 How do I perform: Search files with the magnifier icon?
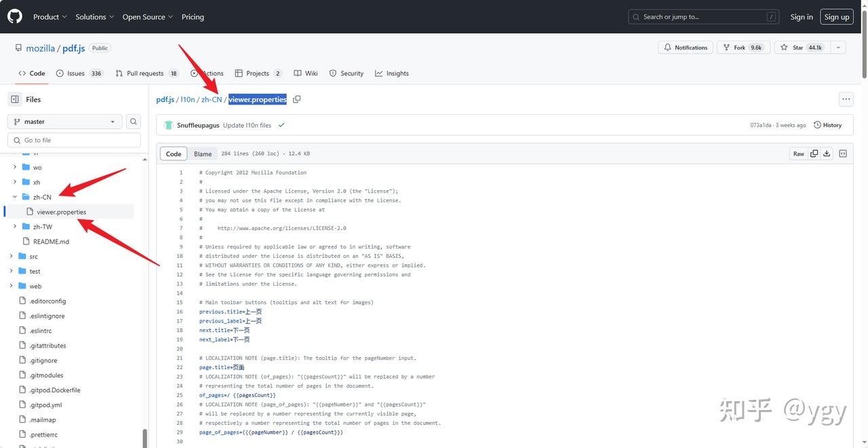click(x=133, y=121)
